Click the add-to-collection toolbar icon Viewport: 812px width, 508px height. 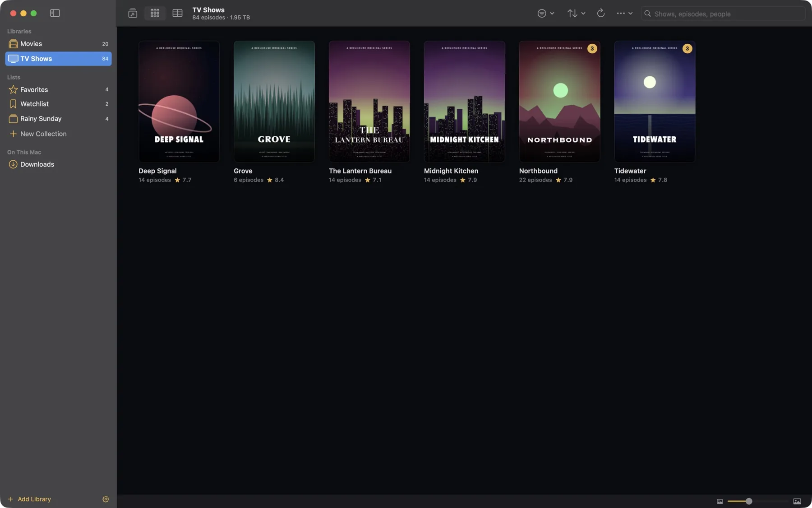click(133, 13)
